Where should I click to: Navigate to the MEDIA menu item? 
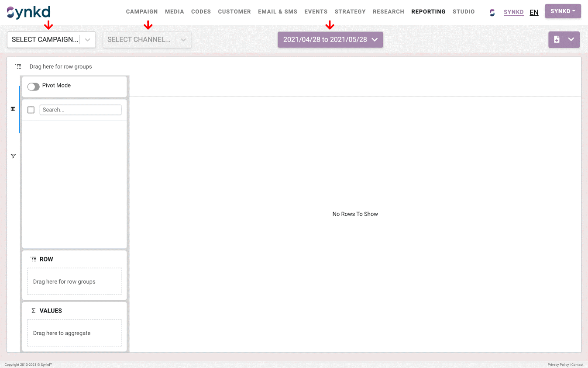(174, 12)
